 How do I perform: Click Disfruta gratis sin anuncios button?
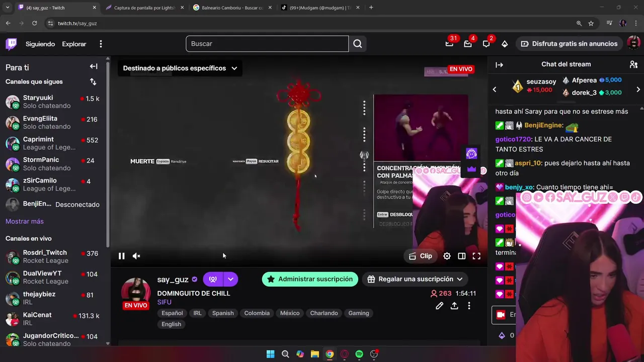pos(569,44)
